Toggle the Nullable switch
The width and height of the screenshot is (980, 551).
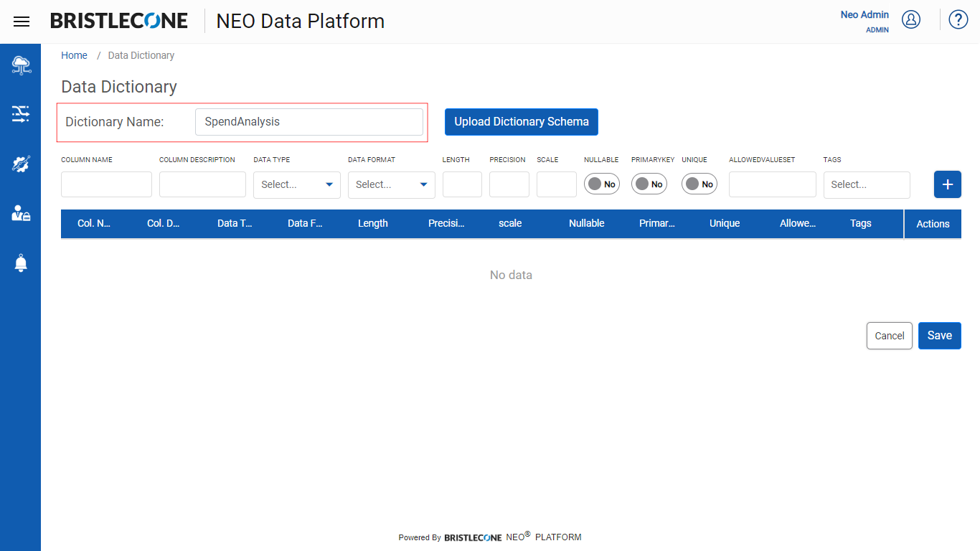(602, 184)
